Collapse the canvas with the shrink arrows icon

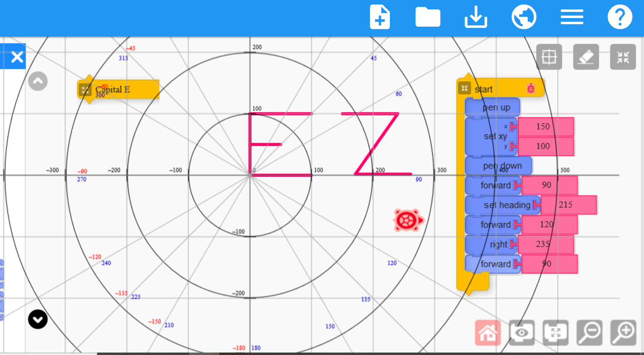coord(623,57)
